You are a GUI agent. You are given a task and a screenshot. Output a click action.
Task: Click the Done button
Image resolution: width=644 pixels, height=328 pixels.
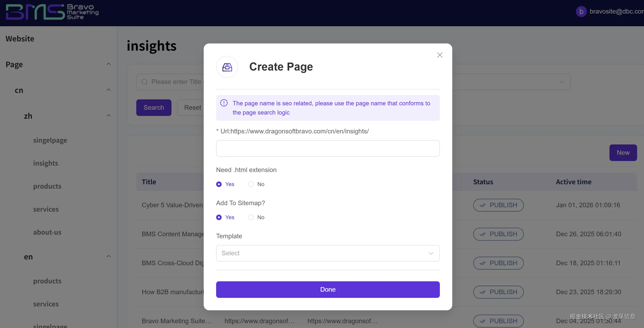pyautogui.click(x=328, y=290)
